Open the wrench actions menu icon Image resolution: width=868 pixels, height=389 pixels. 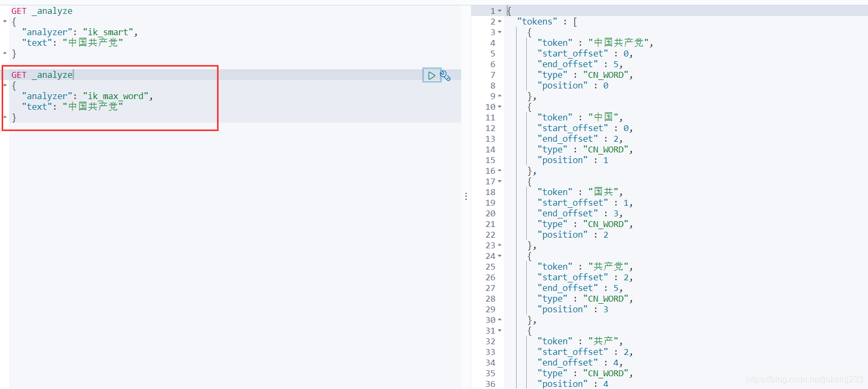[446, 76]
